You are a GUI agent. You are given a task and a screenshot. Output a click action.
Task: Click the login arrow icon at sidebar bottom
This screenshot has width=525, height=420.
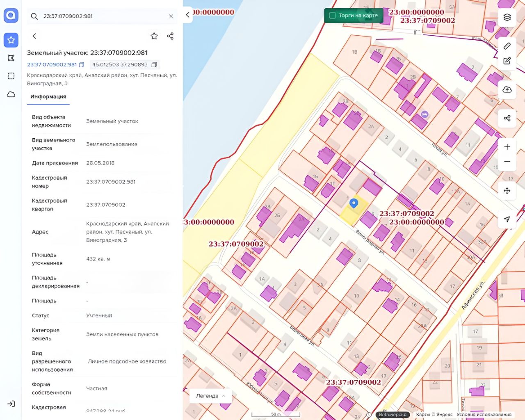pos(11,404)
